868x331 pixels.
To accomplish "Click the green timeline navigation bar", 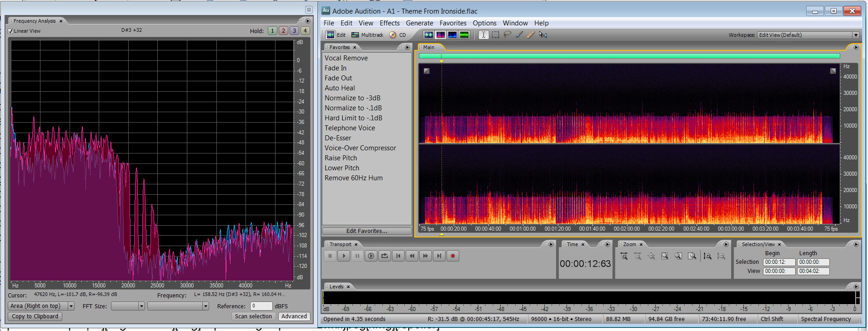I will click(629, 56).
